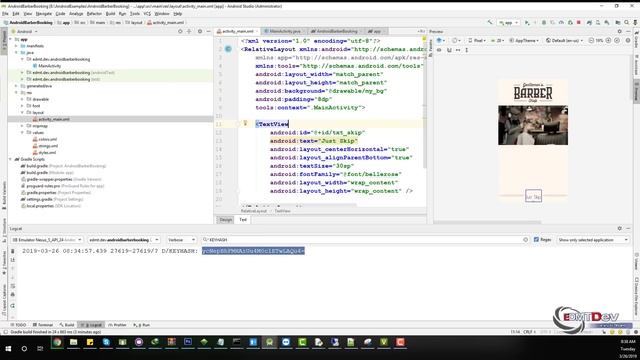Viewport: 640px width, 360px height.
Task: Open Chrome from Windows taskbar
Action: point(57,342)
